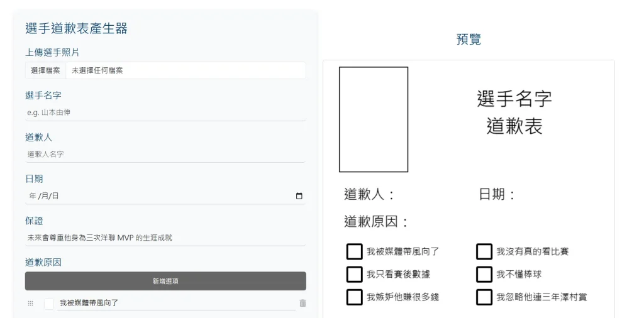644x318 pixels.
Task: Check the preview box for 我被媒體帶風向了
Action: click(354, 251)
